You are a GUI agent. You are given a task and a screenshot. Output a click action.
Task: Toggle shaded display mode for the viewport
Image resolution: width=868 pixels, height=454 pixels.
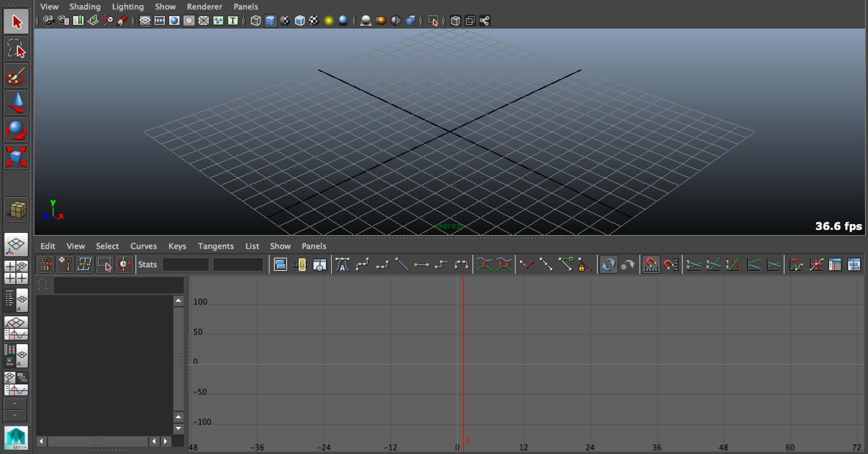(271, 21)
